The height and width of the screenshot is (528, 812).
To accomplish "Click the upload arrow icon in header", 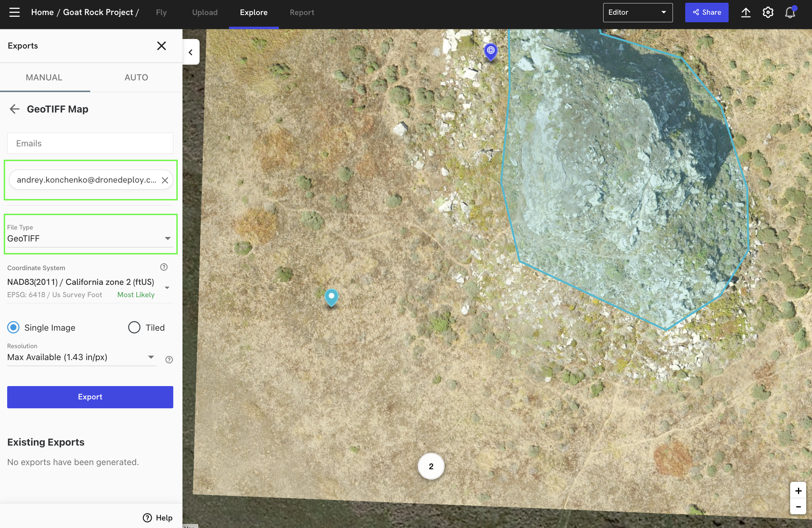I will [x=746, y=13].
